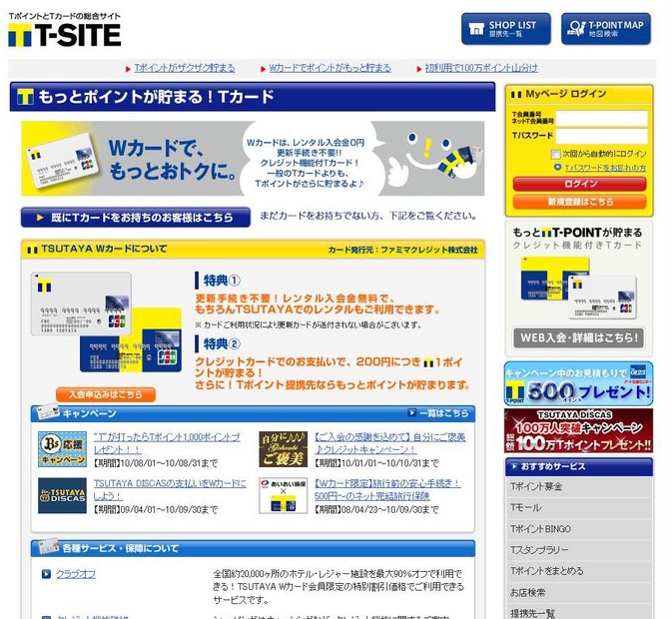The width and height of the screenshot is (672, 619).
Task: Click the W card images under TSUTAYA Wカードについて
Action: (x=106, y=322)
